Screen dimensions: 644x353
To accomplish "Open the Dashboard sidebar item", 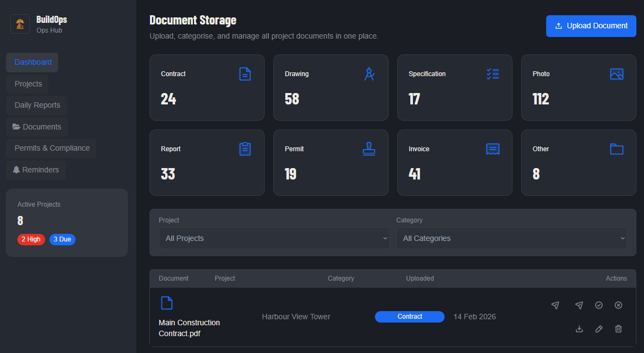I will pos(32,63).
